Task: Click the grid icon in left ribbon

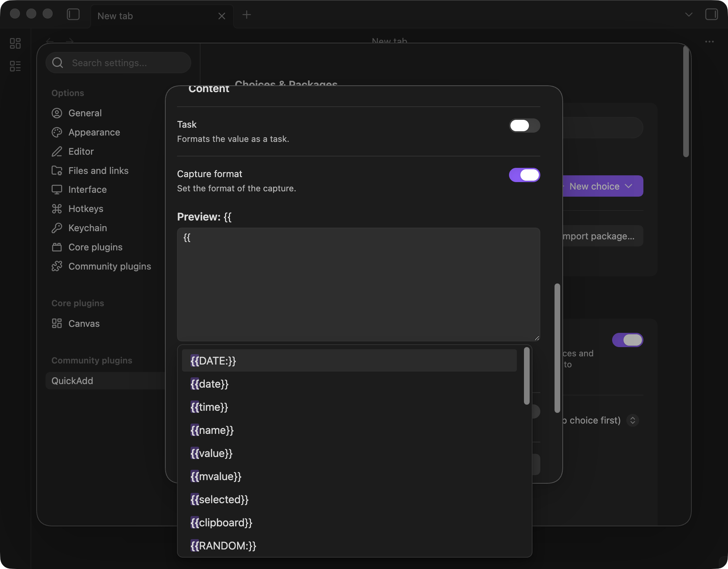Action: tap(15, 43)
